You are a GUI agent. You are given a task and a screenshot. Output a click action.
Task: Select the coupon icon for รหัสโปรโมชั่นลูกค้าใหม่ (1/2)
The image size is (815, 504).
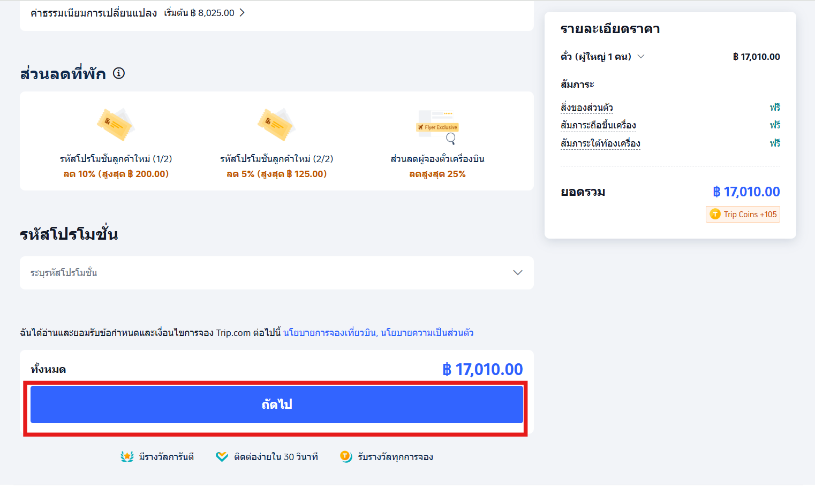click(116, 124)
